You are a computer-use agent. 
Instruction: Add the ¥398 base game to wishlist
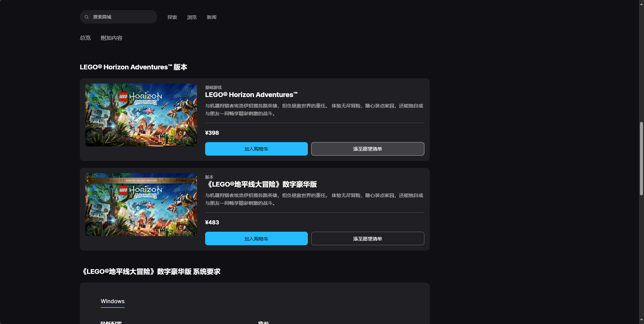click(x=367, y=149)
